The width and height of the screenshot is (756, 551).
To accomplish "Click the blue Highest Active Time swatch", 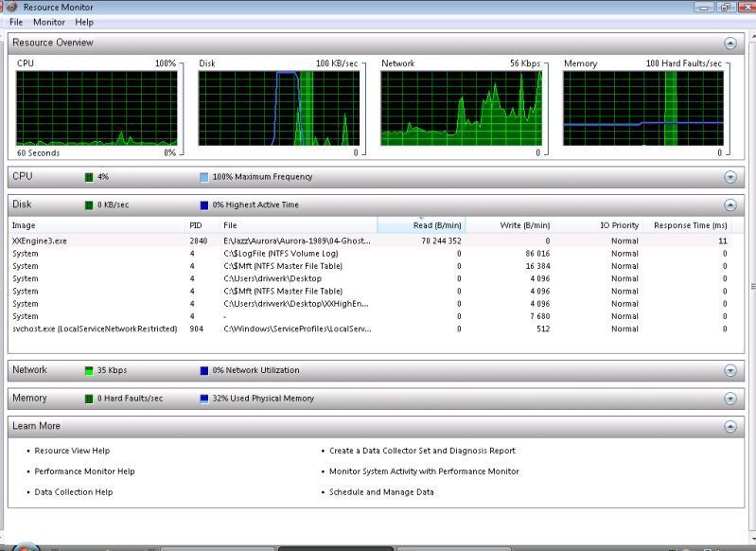I will (204, 205).
